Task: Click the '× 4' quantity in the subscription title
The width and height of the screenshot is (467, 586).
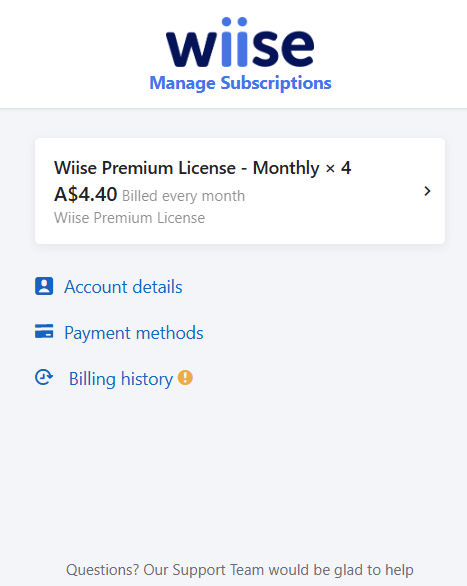Action: click(338, 168)
